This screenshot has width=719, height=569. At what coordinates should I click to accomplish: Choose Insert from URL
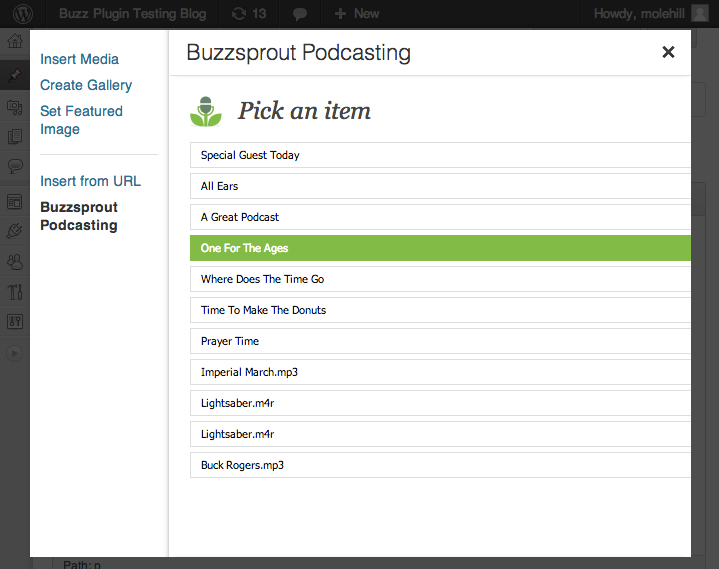click(90, 181)
